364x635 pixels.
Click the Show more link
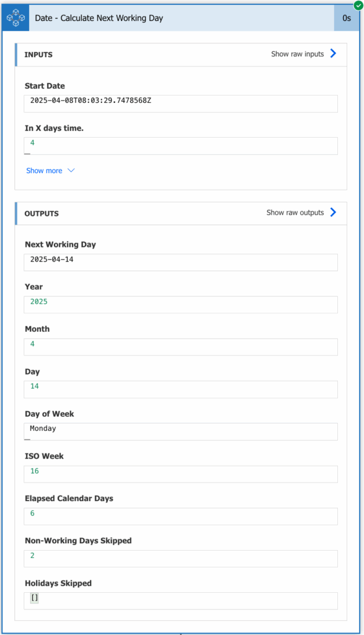coord(44,171)
